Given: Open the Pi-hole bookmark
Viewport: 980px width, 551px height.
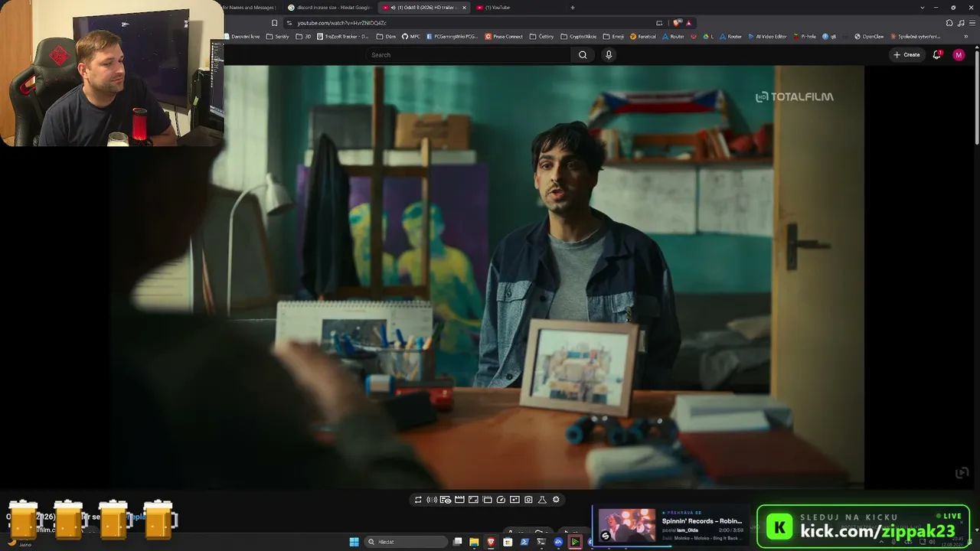Looking at the screenshot, I should click(x=805, y=36).
